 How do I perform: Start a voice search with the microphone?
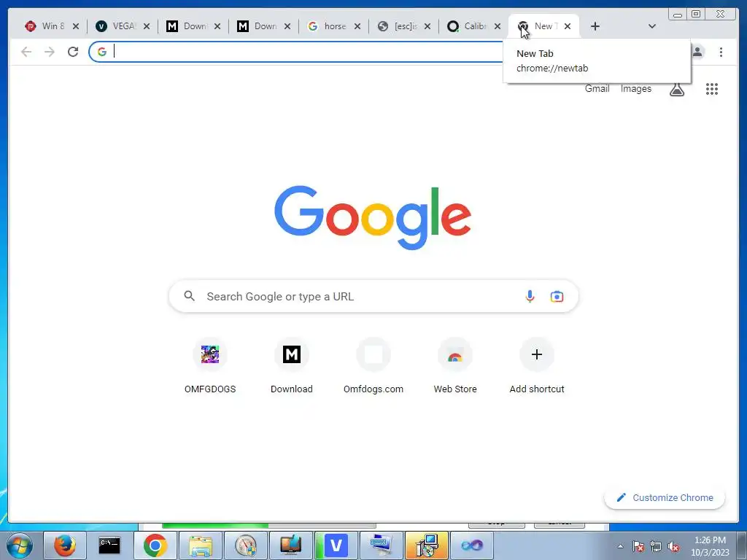point(530,296)
